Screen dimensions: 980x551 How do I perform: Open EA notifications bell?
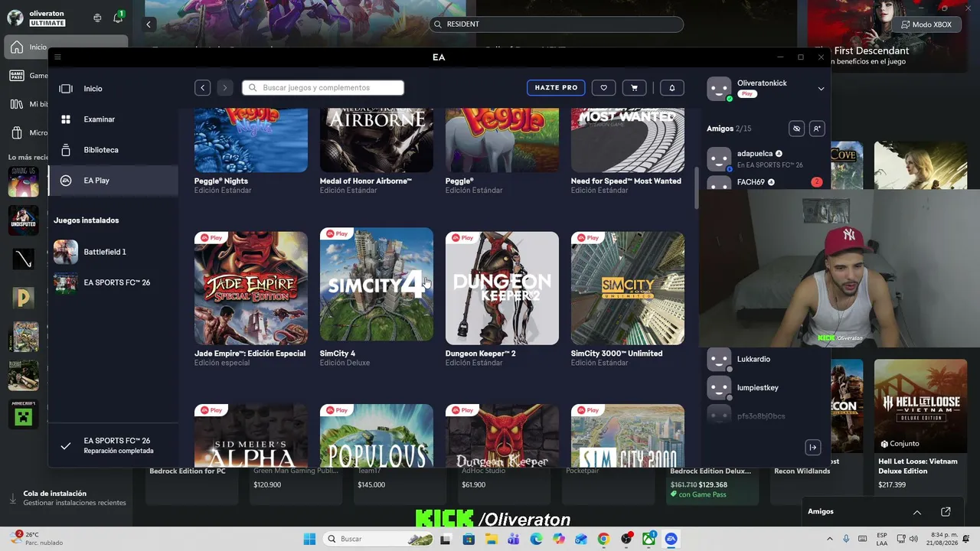(x=672, y=88)
